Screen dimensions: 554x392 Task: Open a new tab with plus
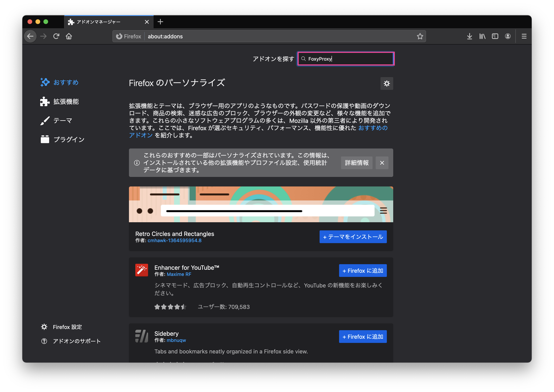click(x=160, y=22)
